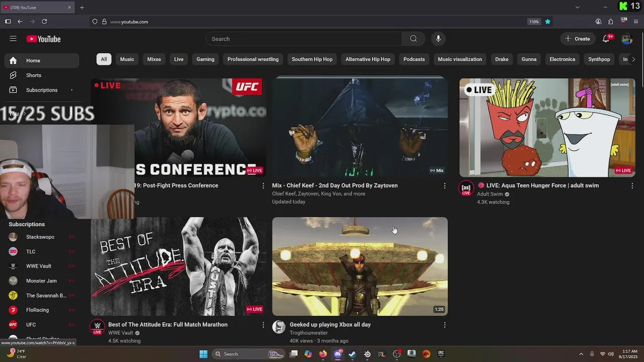Open options for Chief Keef mix
This screenshot has height=362, width=644.
click(x=444, y=186)
